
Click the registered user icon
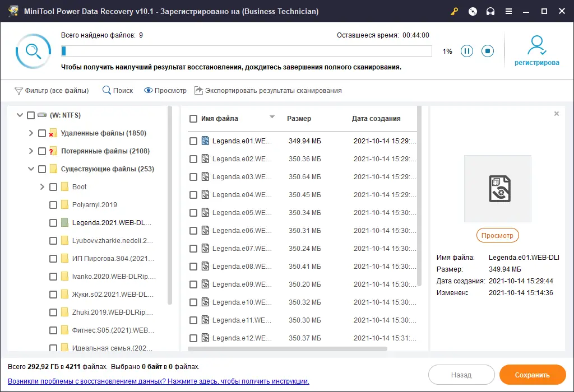pyautogui.click(x=536, y=45)
